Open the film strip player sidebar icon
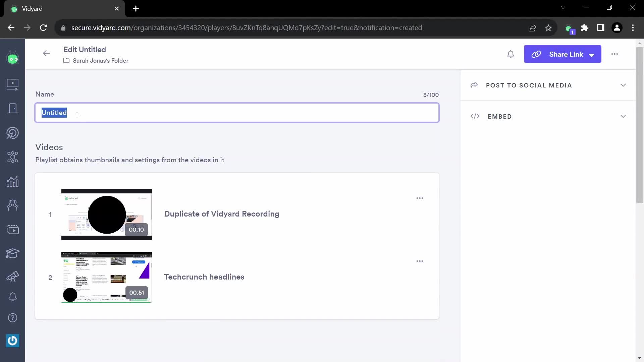 (x=13, y=230)
